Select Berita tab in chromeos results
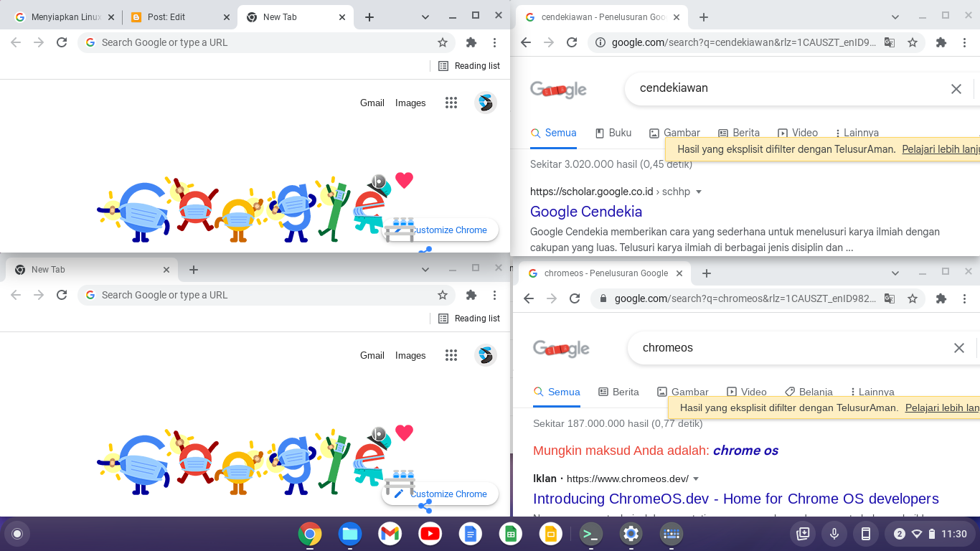This screenshot has height=551, width=980. click(618, 392)
